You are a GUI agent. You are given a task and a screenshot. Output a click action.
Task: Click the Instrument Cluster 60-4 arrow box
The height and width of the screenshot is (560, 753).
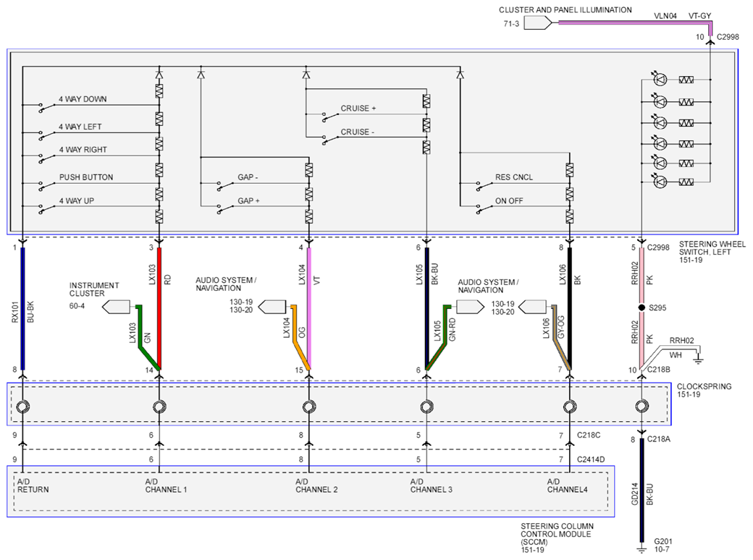coord(117,307)
